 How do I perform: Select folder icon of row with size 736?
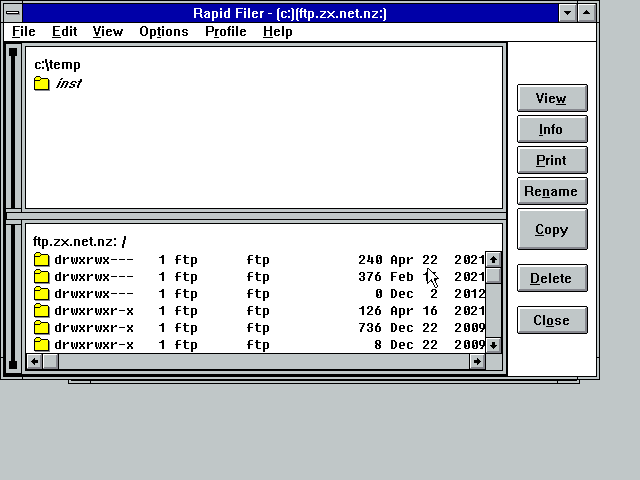tap(41, 328)
